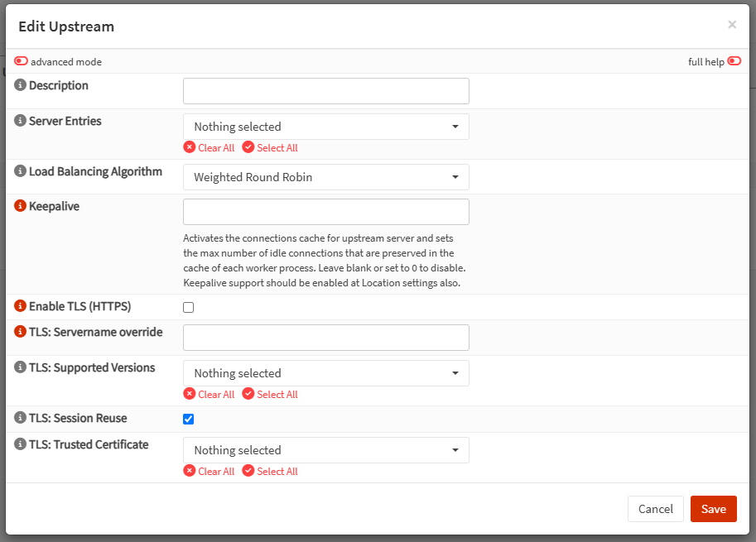Click inside the Keepalive input field
Screen dimensions: 756x542
pyautogui.click(x=325, y=212)
